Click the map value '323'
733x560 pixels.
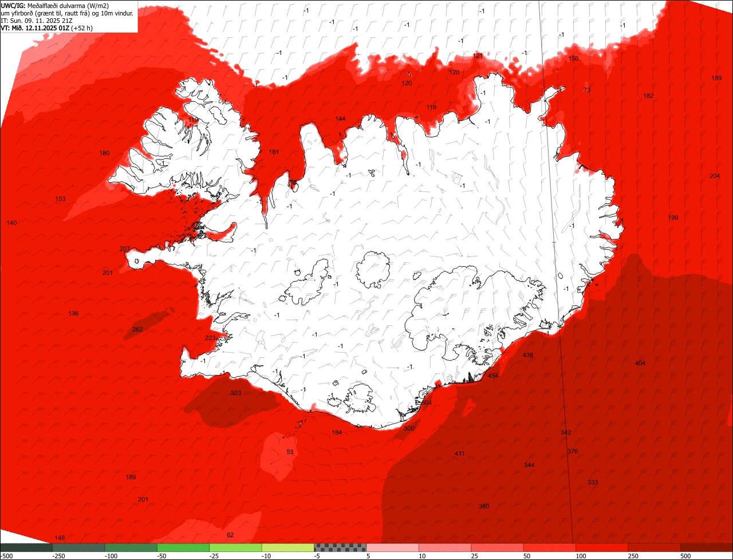(236, 393)
